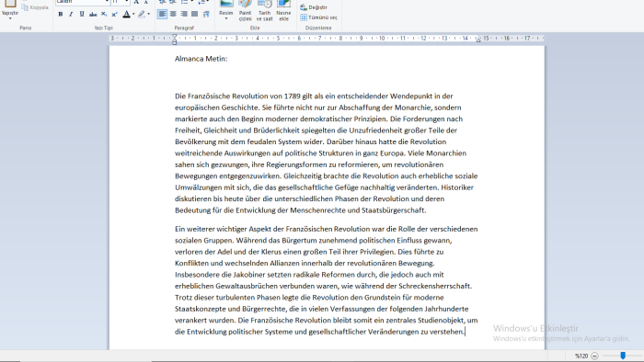Click the word 'Wendepunkt' in first paragraph
Viewport: 644px width, 362px height.
411,96
